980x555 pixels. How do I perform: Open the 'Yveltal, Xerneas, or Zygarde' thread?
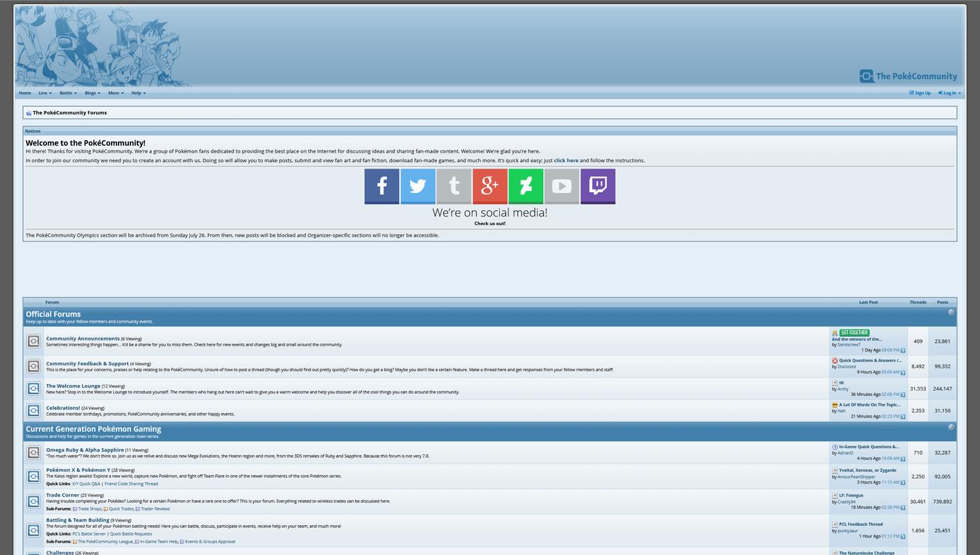pyautogui.click(x=867, y=470)
